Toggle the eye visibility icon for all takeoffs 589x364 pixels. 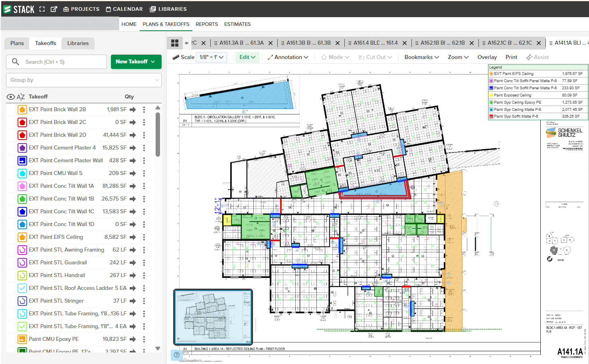point(11,97)
